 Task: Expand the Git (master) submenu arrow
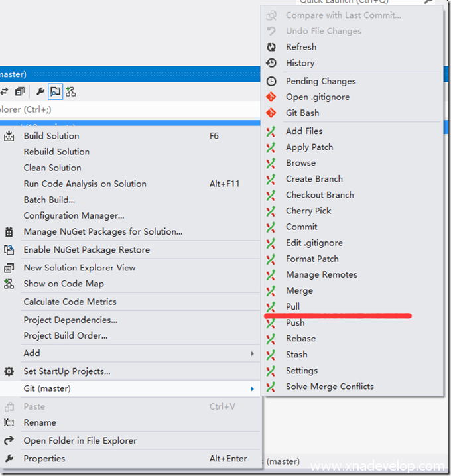(x=252, y=388)
